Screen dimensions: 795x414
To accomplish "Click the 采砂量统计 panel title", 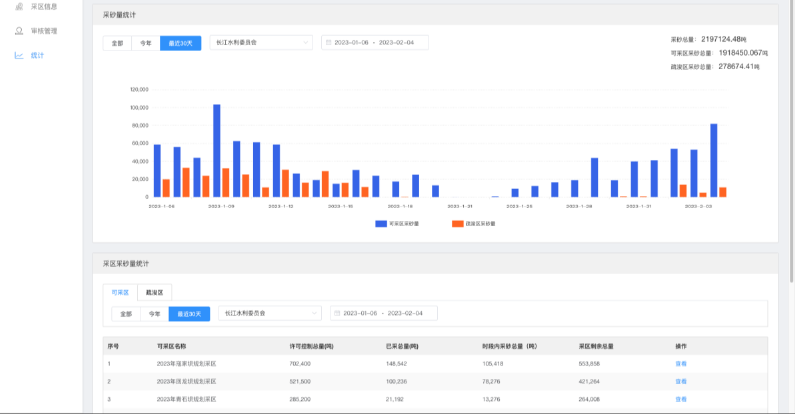I will point(119,15).
